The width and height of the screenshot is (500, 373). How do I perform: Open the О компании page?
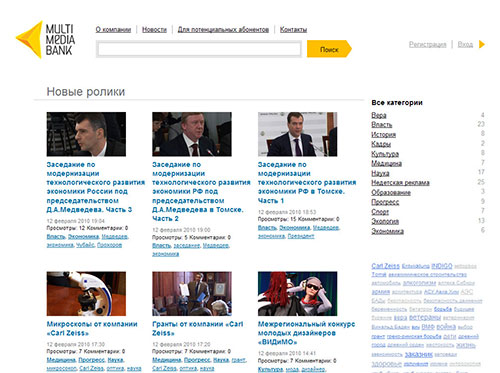pyautogui.click(x=113, y=30)
